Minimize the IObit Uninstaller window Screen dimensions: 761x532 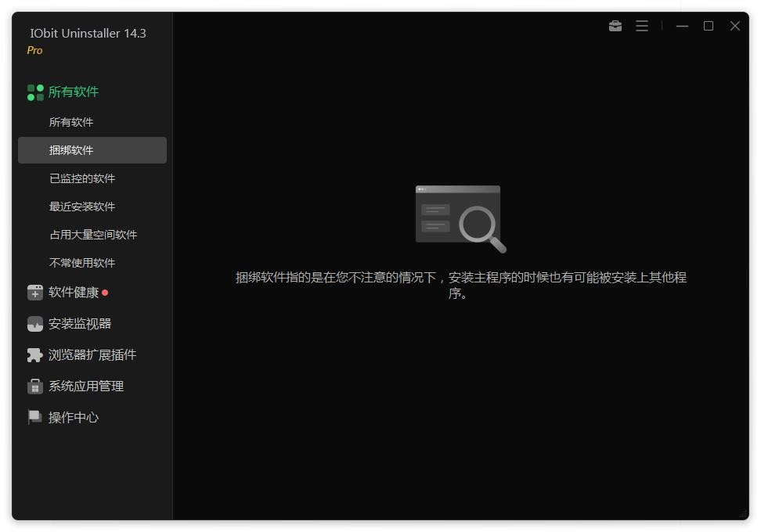[x=683, y=26]
